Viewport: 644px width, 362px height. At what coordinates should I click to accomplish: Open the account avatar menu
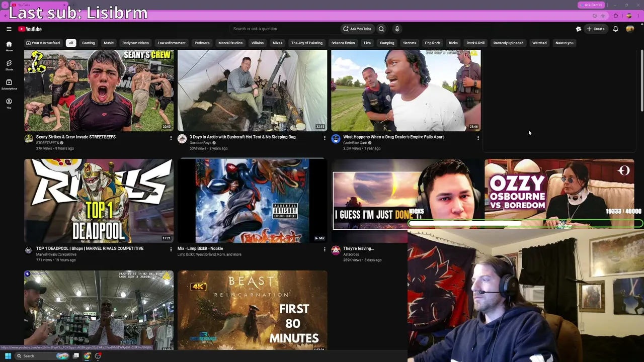tap(630, 29)
